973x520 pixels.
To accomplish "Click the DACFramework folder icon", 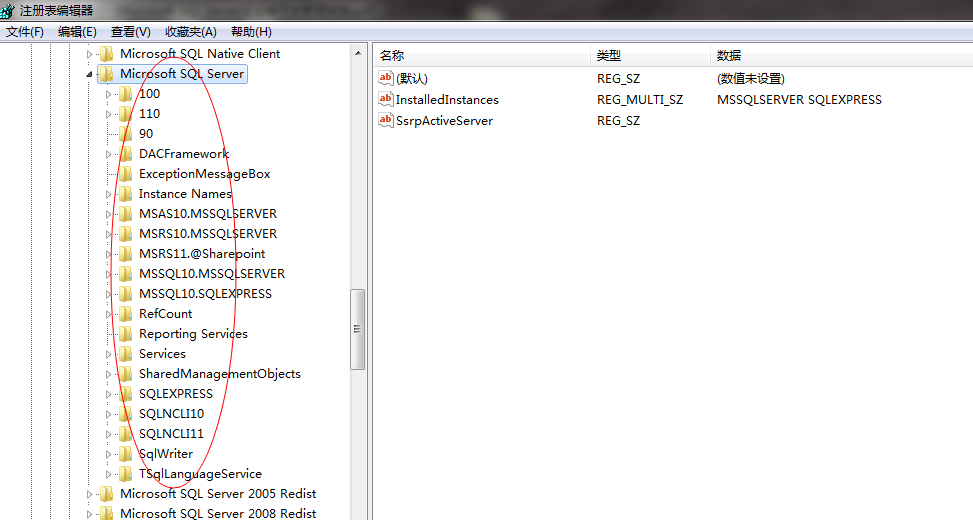I will coord(125,154).
